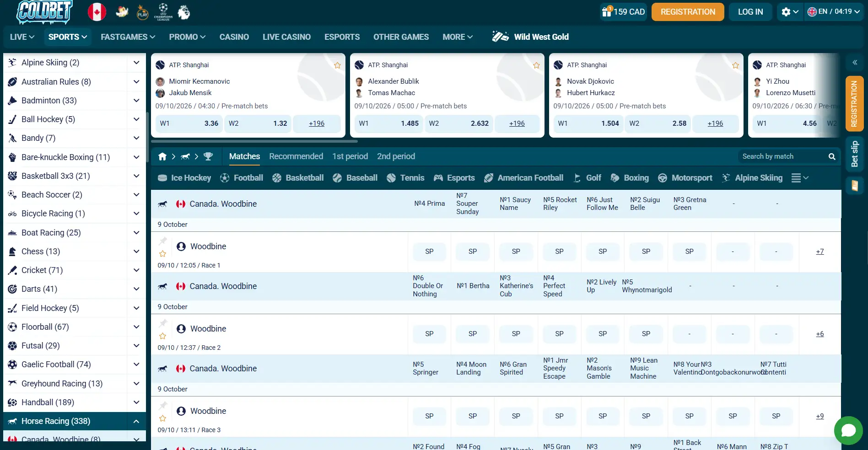The height and width of the screenshot is (450, 868).
Task: Click the gift bonus icon near 159 CAD
Action: click(x=607, y=11)
